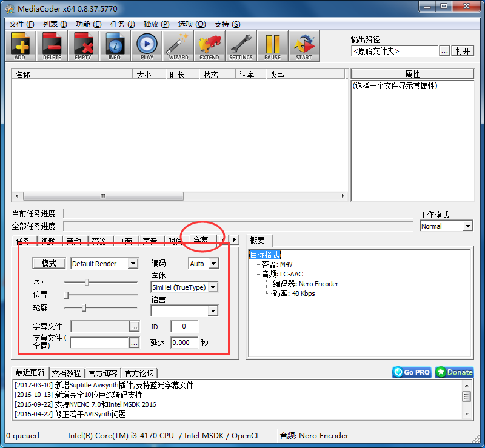Click the EMPTY icon to clear tasks
485x448 pixels.
click(x=83, y=45)
